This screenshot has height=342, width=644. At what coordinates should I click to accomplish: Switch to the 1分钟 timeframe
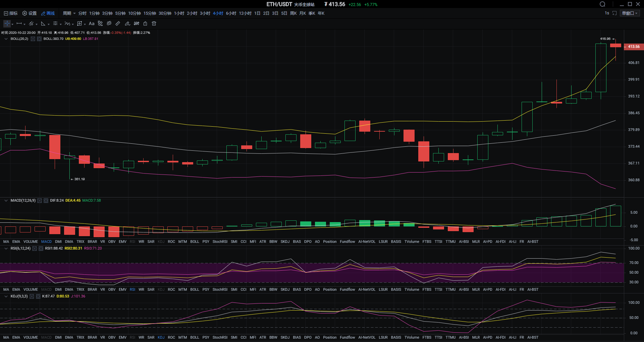94,13
